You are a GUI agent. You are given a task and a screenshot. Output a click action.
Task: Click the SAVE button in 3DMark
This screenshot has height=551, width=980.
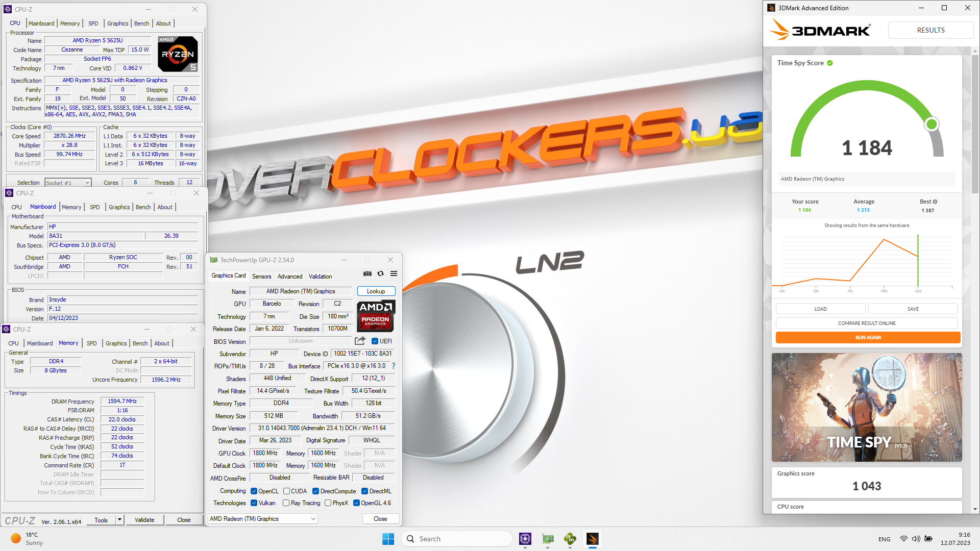tap(913, 309)
